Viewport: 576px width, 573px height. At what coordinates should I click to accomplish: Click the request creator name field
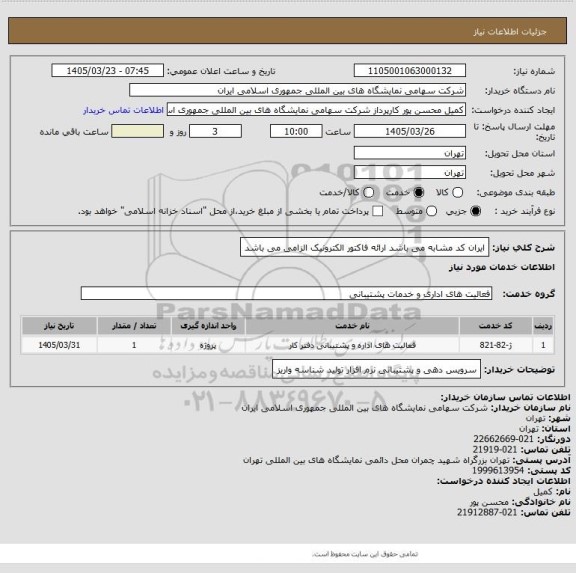coord(316,110)
